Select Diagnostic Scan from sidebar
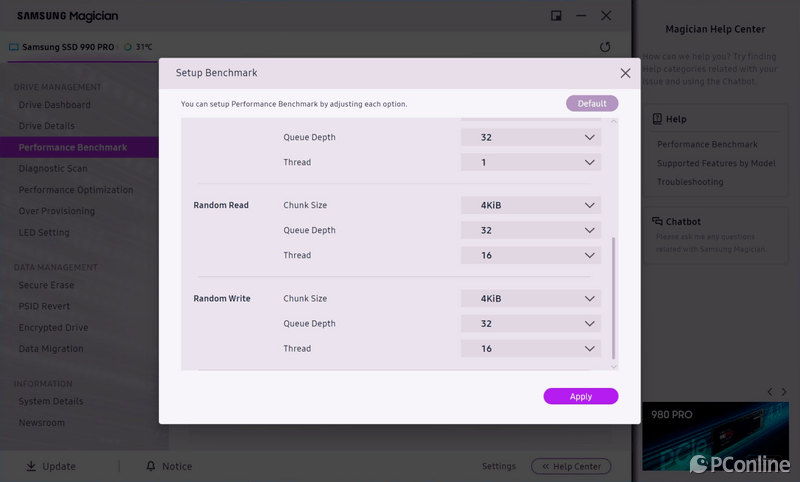800x482 pixels. [x=53, y=168]
